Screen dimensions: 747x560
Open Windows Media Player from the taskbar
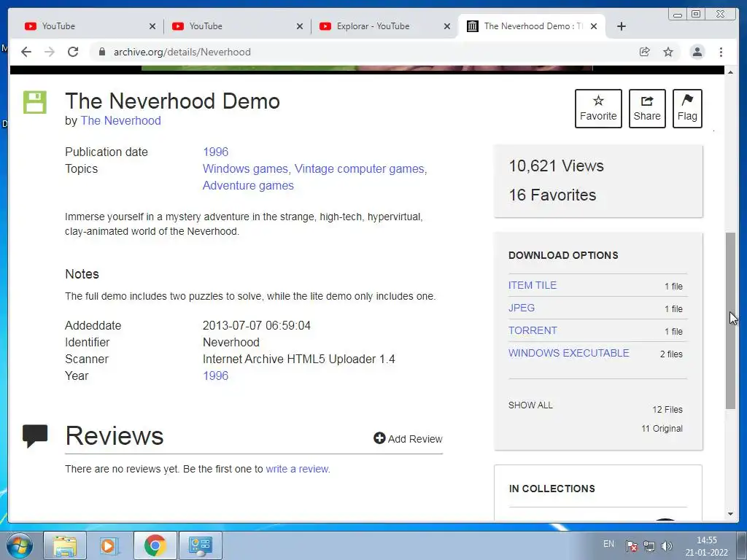pos(109,545)
